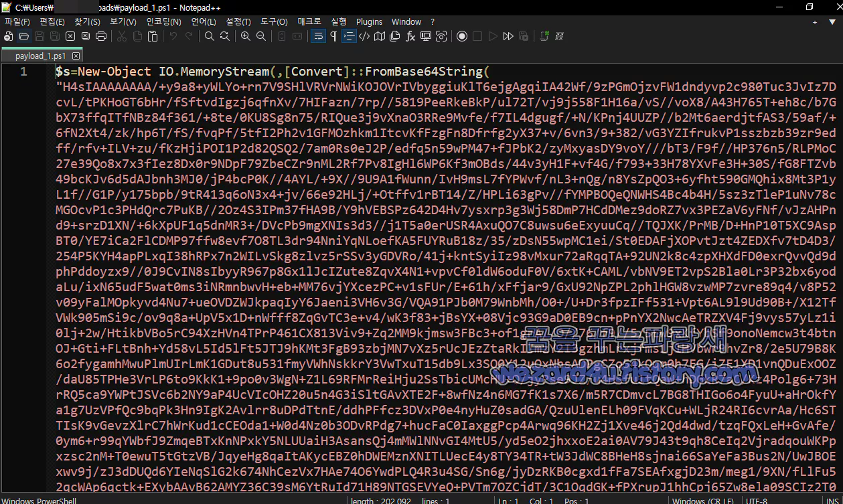
Task: Click Run Macro Multiple Times icon
Action: click(508, 36)
